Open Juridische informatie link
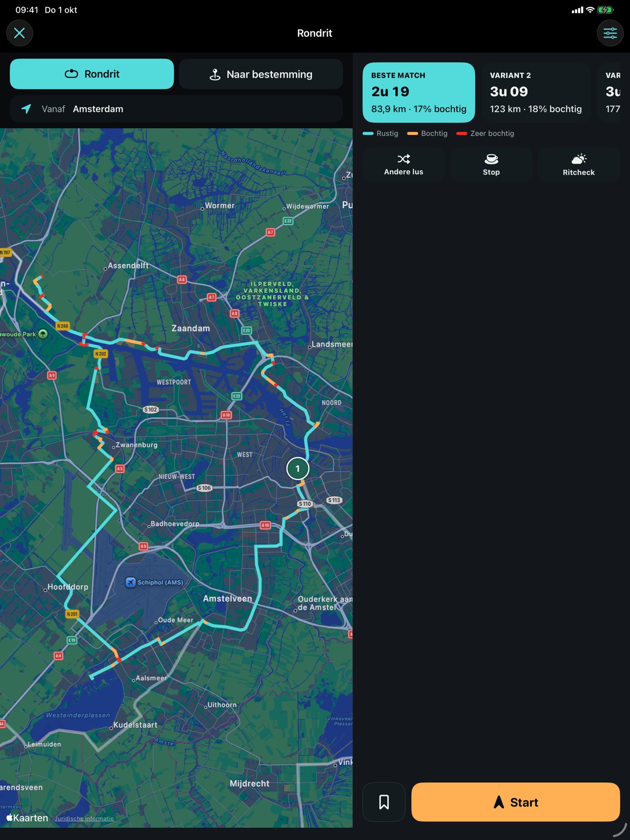 (x=84, y=819)
